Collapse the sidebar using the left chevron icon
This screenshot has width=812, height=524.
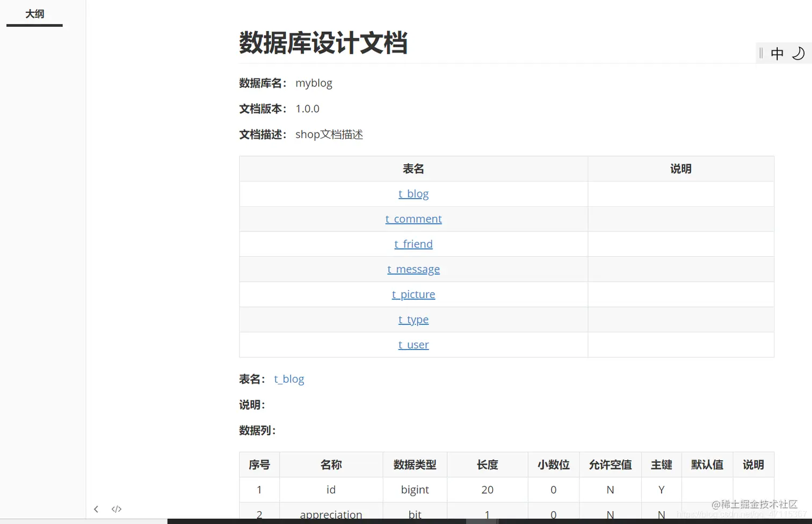click(x=96, y=509)
